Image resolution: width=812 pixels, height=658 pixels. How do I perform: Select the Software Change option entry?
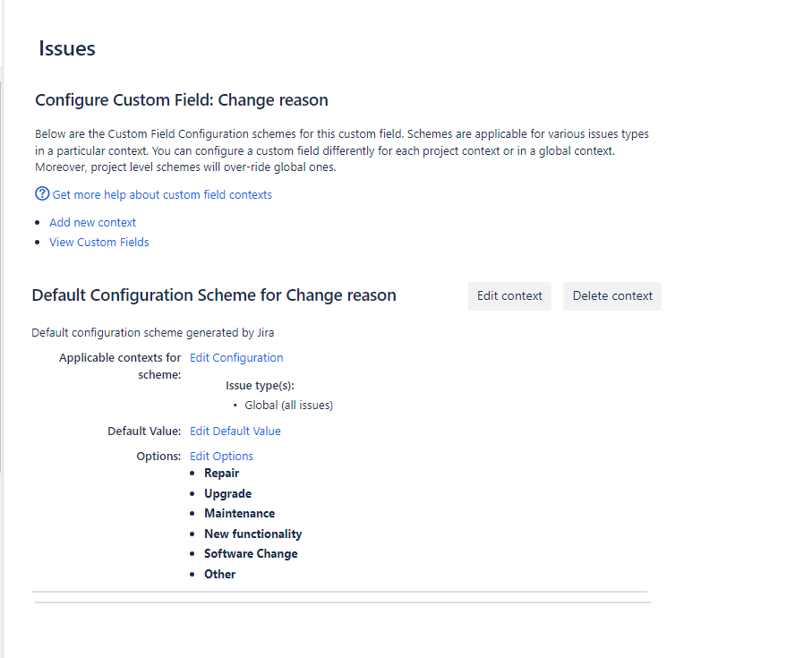point(251,553)
